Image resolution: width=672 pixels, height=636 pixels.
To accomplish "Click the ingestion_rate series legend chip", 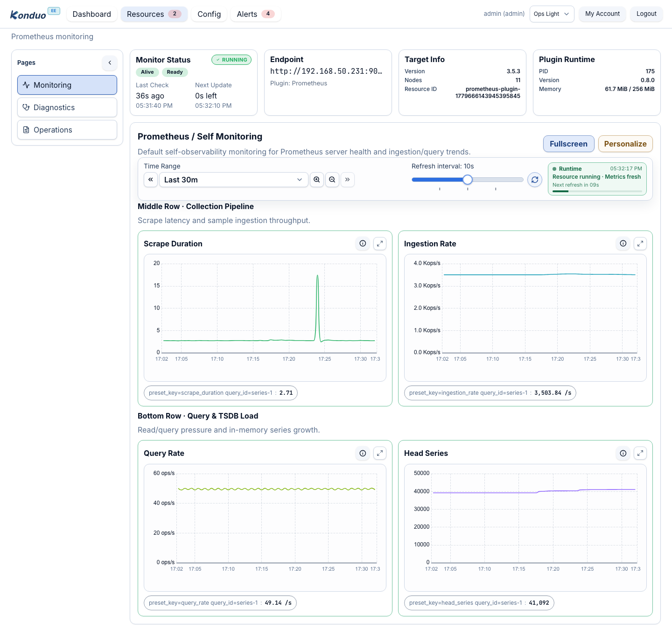I will [x=490, y=393].
